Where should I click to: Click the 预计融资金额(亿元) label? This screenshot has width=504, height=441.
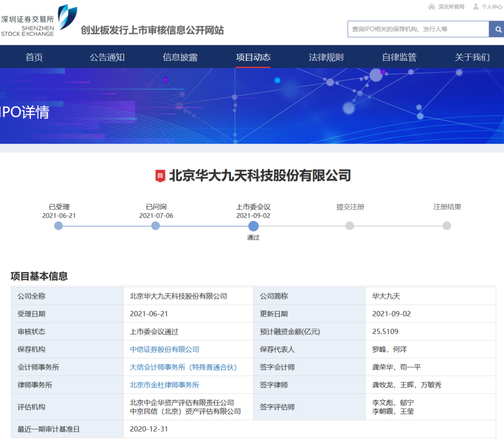point(290,332)
